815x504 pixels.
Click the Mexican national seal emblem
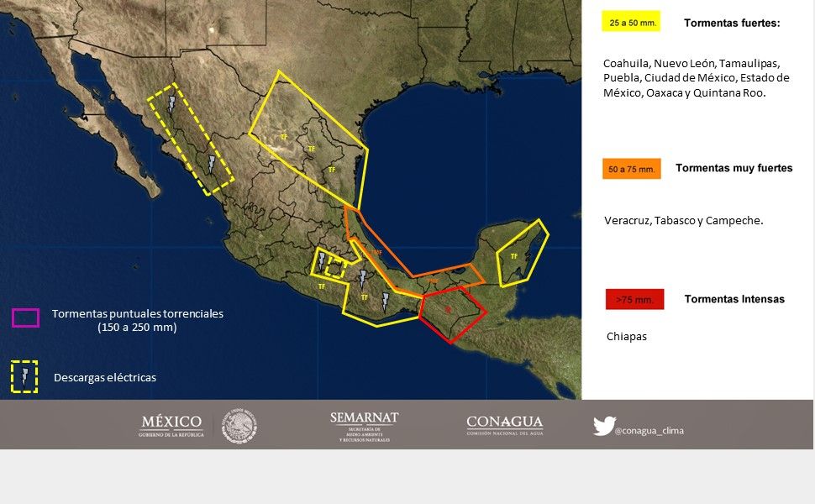(239, 426)
